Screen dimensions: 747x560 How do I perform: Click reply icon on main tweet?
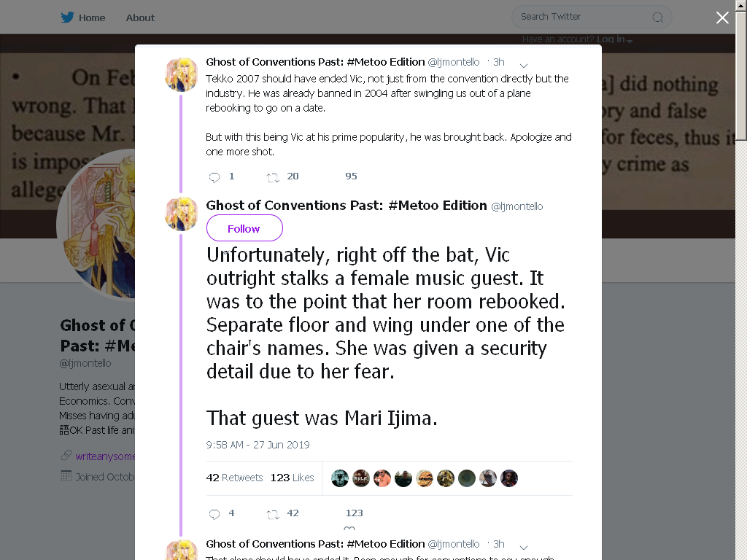coord(214,514)
